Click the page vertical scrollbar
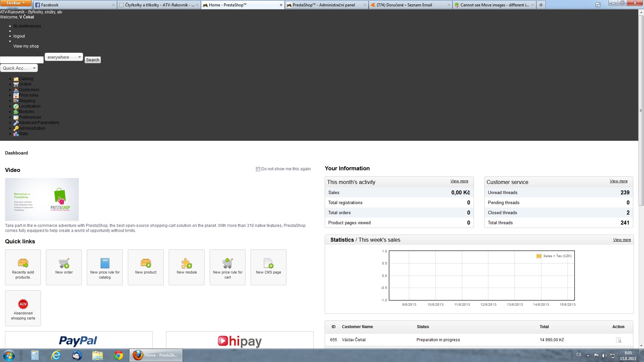The width and height of the screenshot is (644, 362). pos(641,111)
